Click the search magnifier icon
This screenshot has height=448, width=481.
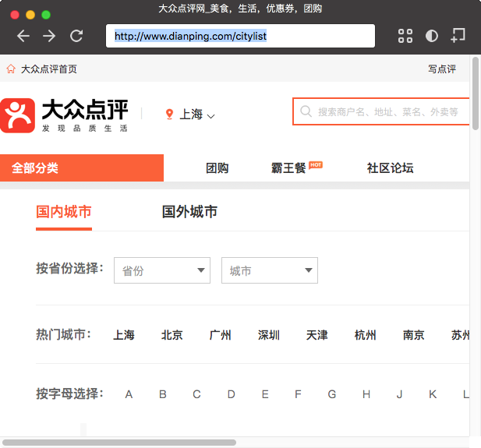click(306, 111)
